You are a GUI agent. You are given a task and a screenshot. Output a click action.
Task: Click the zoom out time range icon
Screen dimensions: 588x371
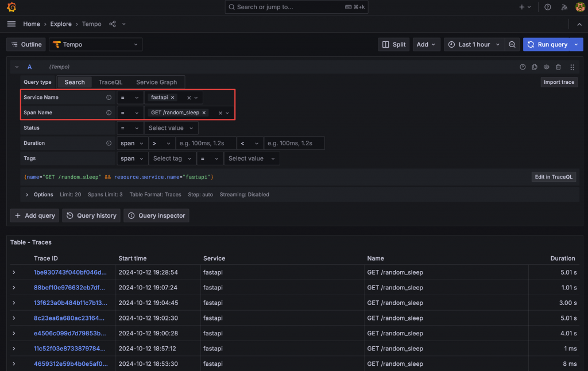pos(512,44)
